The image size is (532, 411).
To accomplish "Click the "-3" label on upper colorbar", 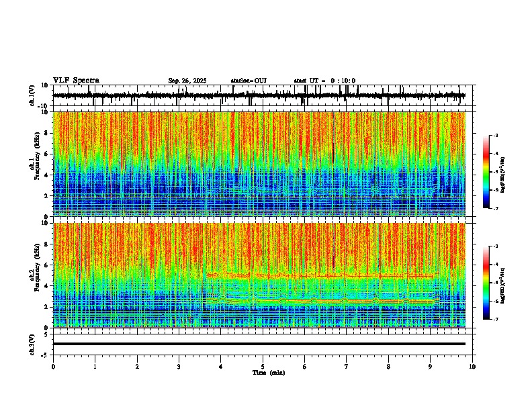I will [x=495, y=135].
